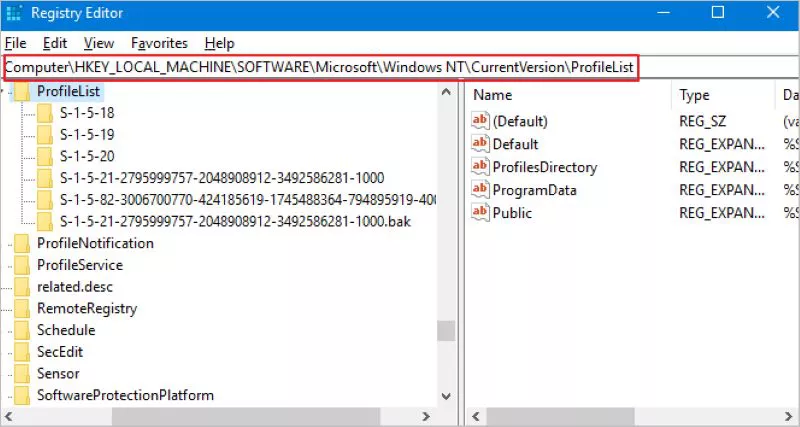
Task: Click the Schedule folder icon
Action: point(22,331)
